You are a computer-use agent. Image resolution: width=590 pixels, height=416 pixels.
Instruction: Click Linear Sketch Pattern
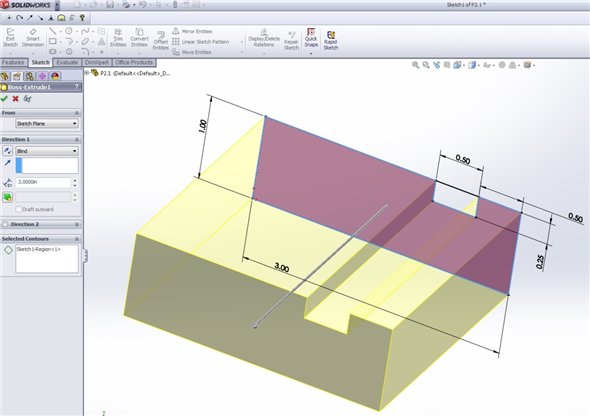pos(201,42)
